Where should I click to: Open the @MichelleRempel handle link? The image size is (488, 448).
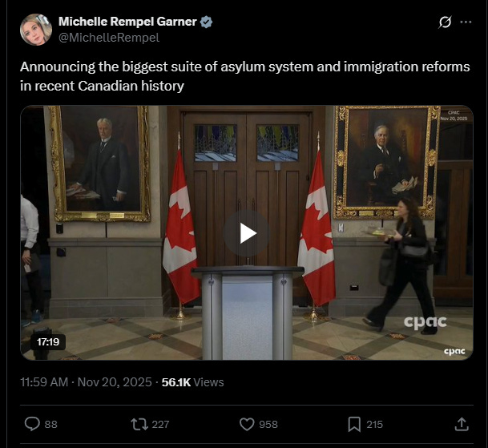pyautogui.click(x=109, y=38)
